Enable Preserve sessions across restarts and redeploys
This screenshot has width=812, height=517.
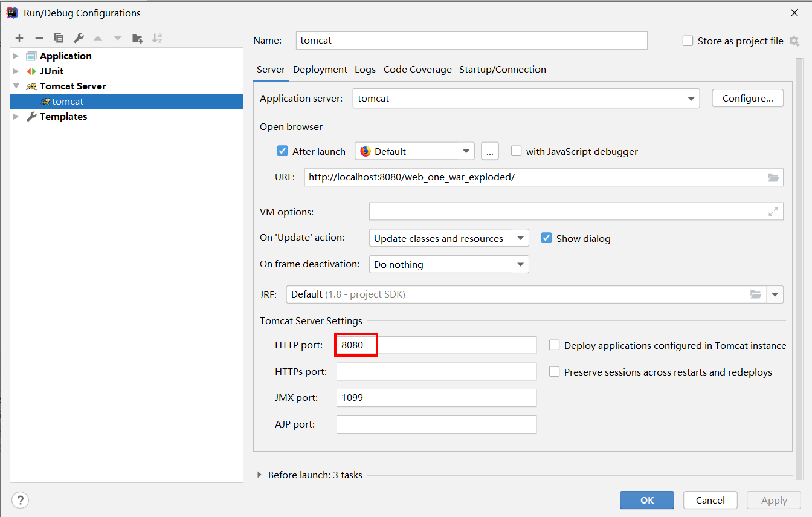coord(554,372)
